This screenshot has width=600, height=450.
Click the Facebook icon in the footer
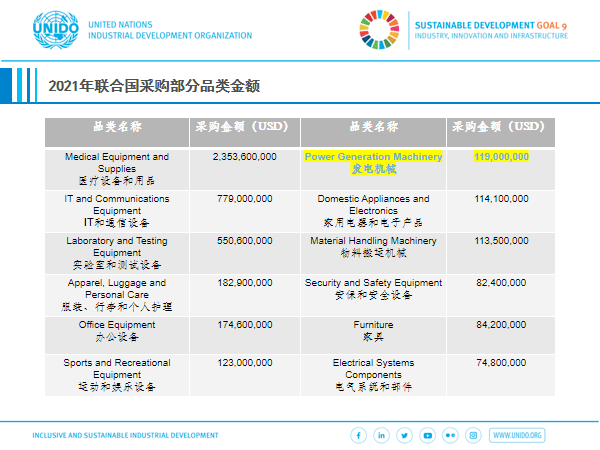point(360,435)
